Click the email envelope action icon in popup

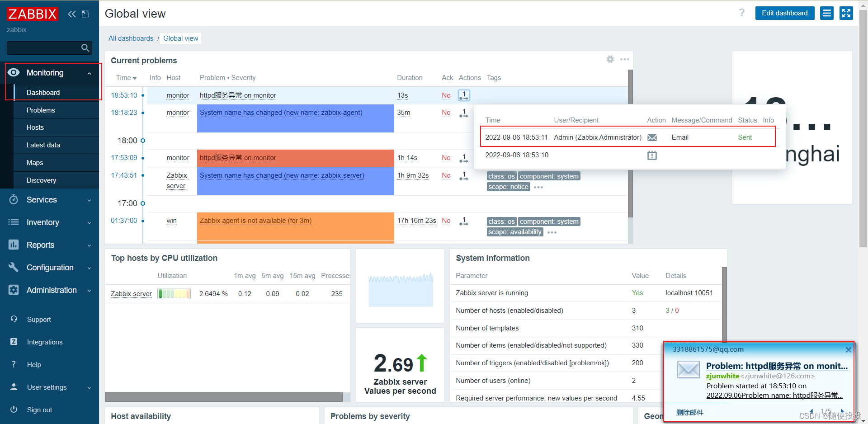pyautogui.click(x=652, y=137)
